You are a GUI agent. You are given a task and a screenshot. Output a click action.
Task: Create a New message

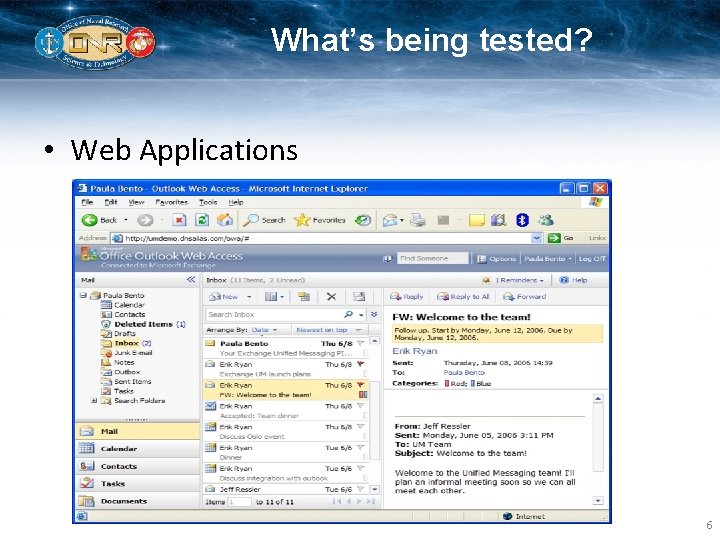[x=224, y=297]
